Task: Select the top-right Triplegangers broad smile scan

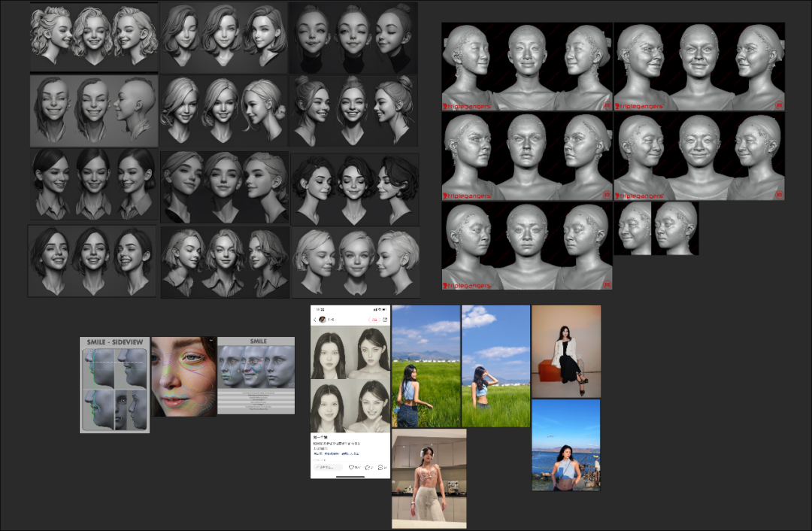Action: tap(700, 66)
